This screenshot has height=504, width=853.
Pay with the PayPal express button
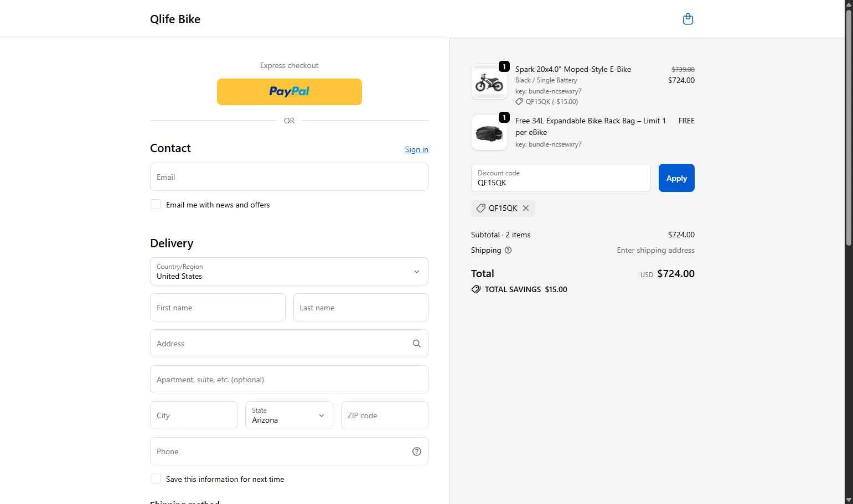289,92
